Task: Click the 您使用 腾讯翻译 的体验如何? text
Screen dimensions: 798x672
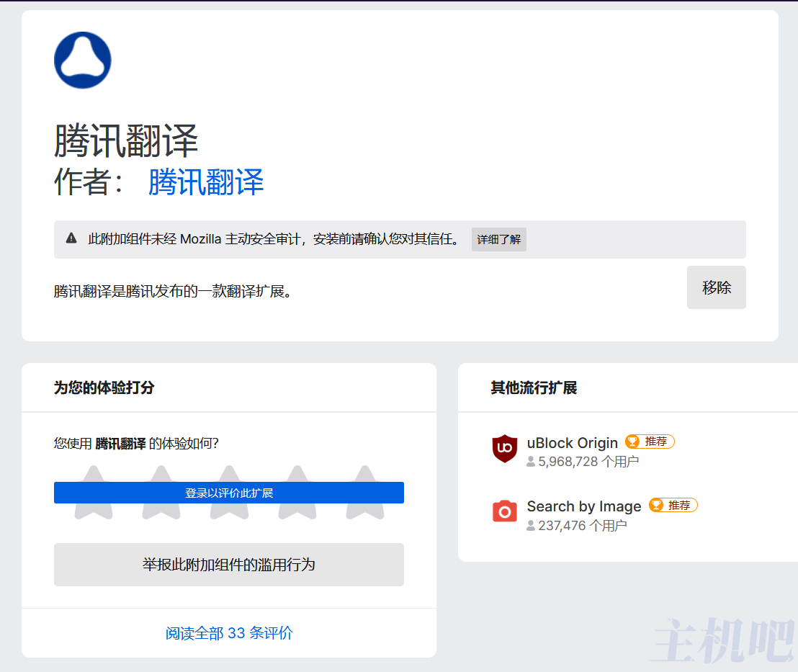Action: point(136,444)
